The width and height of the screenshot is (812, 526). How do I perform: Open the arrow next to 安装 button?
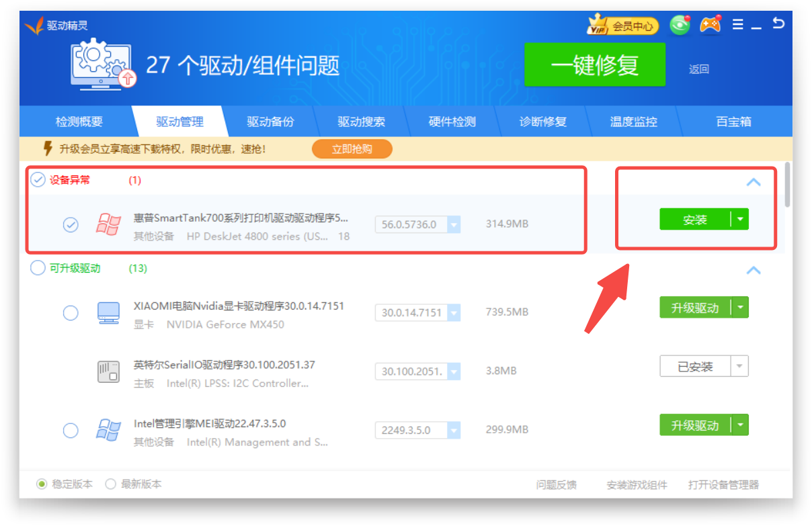(740, 220)
